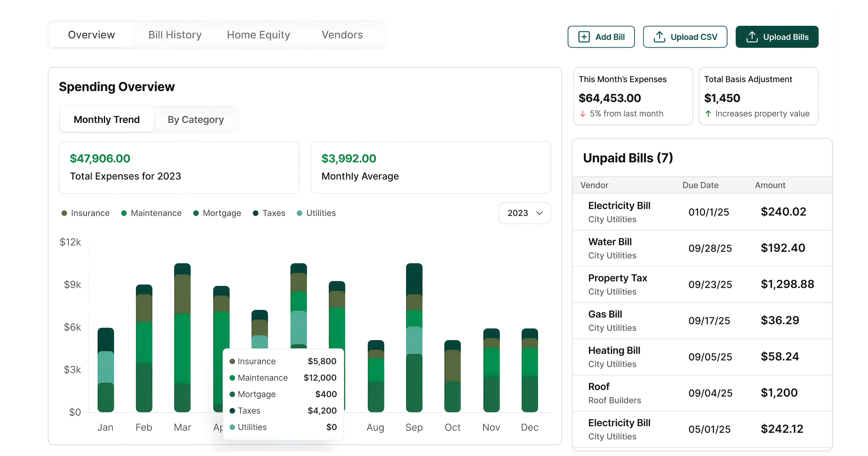The height and width of the screenshot is (456, 868).
Task: Click the Taxes legend marker
Action: point(256,213)
